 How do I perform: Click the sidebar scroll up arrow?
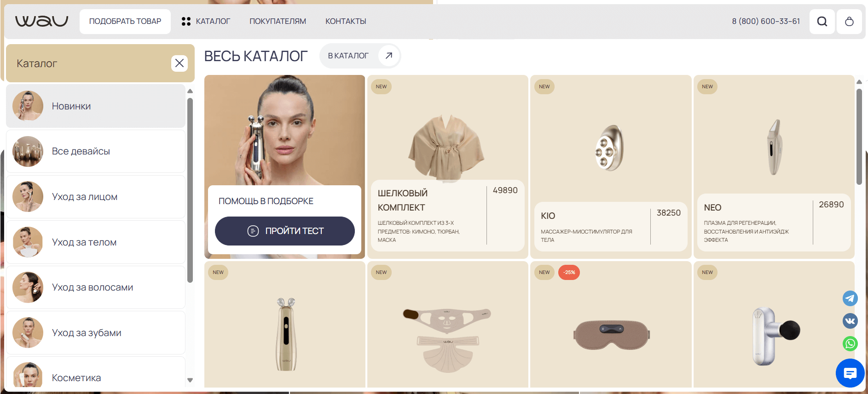coord(190,91)
